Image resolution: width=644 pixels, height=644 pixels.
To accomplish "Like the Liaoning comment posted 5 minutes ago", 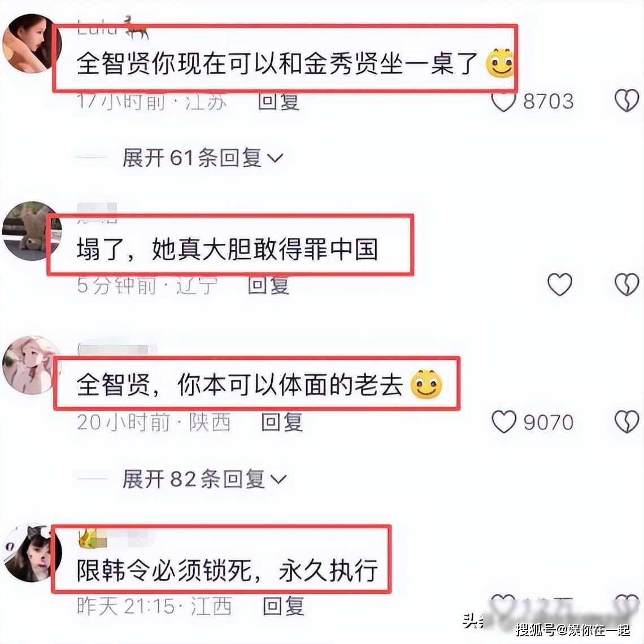I will pyautogui.click(x=560, y=284).
